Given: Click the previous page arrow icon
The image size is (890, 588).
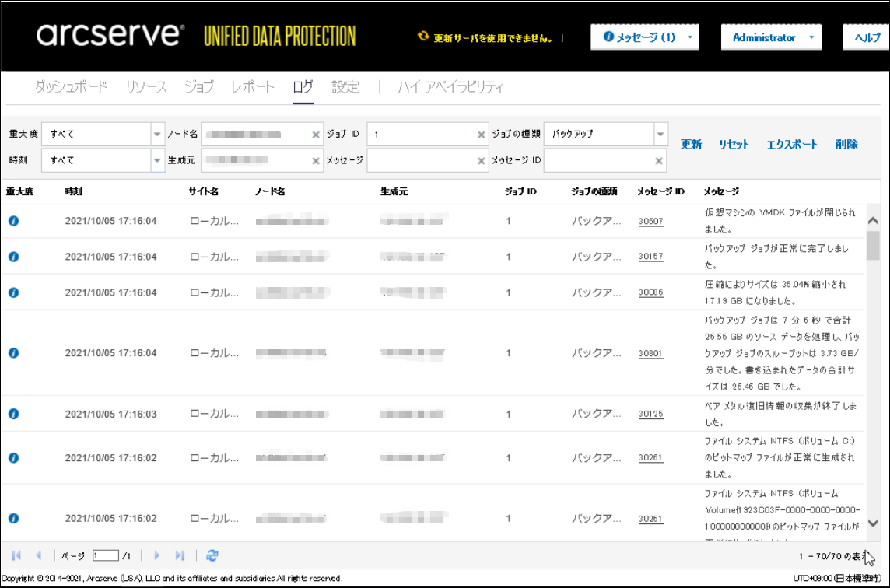Looking at the screenshot, I should 38,555.
